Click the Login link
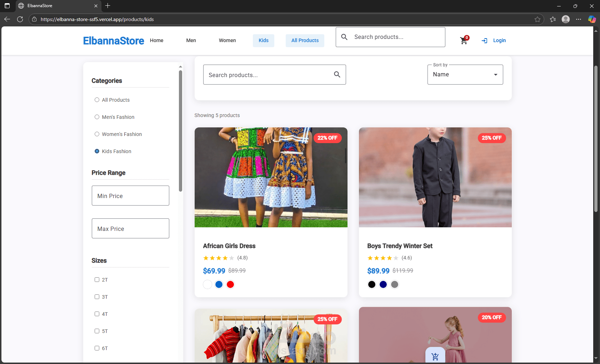The height and width of the screenshot is (364, 600). click(499, 41)
